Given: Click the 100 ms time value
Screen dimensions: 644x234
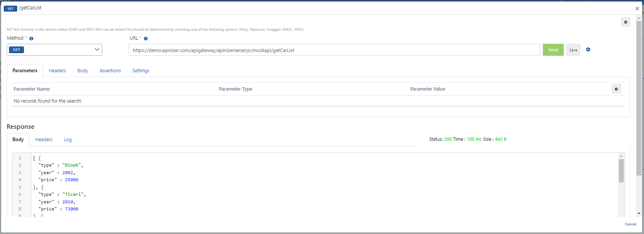Looking at the screenshot, I should tap(474, 139).
